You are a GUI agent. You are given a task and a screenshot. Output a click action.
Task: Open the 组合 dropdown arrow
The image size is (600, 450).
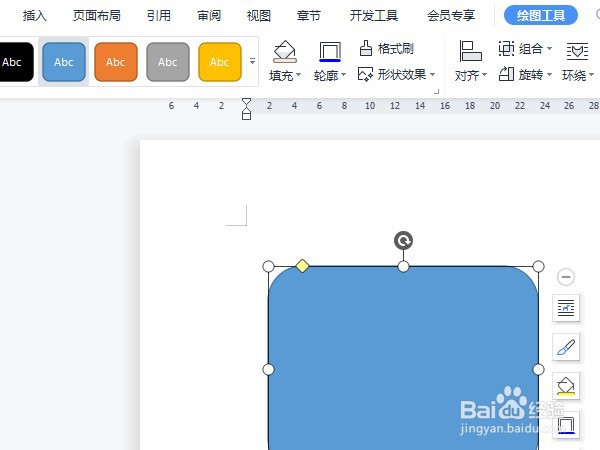(x=549, y=49)
